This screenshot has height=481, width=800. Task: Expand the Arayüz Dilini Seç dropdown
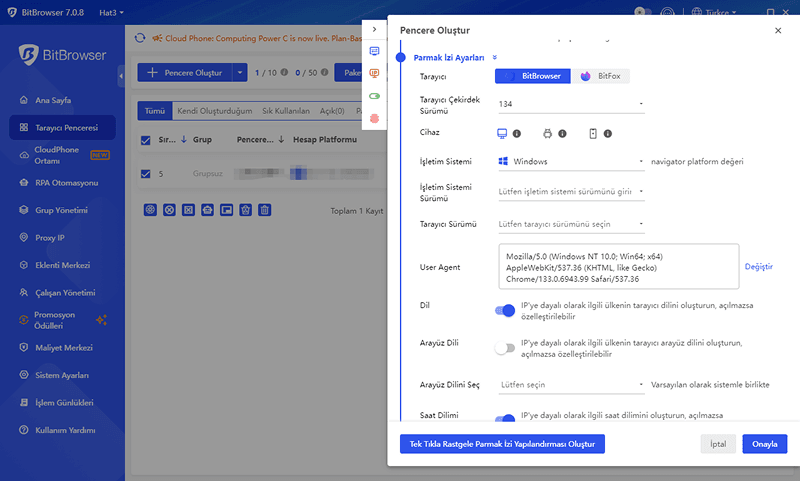570,384
